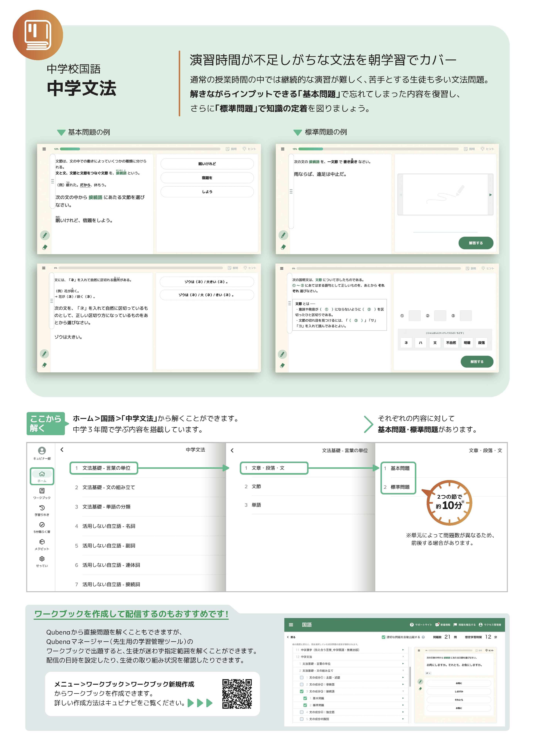Uncheck the 標準問題 checkbox under 接続語
Viewport: 535px width, 756px height.
pos(305,705)
